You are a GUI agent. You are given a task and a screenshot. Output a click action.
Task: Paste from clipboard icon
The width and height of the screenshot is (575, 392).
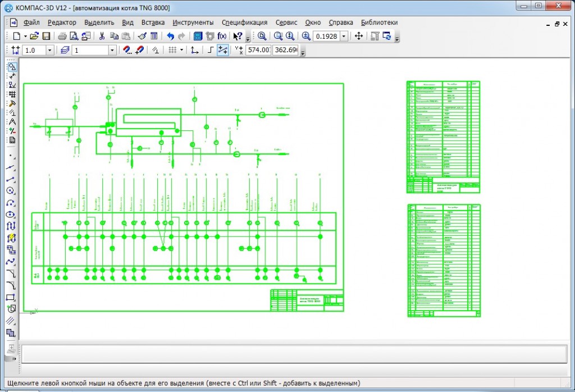coord(126,36)
